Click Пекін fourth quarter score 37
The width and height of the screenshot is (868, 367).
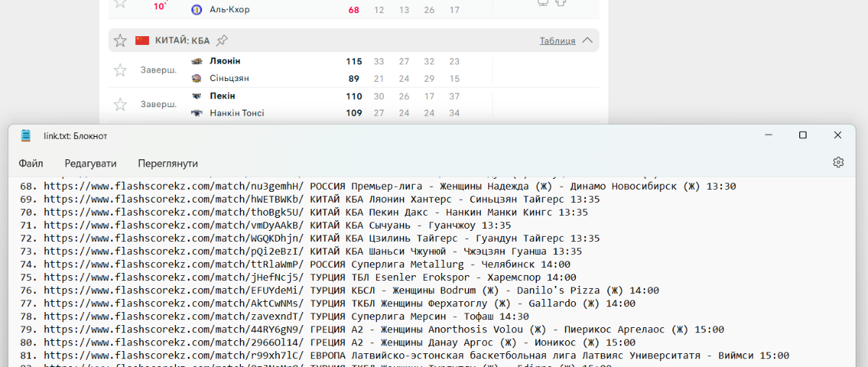pos(454,96)
